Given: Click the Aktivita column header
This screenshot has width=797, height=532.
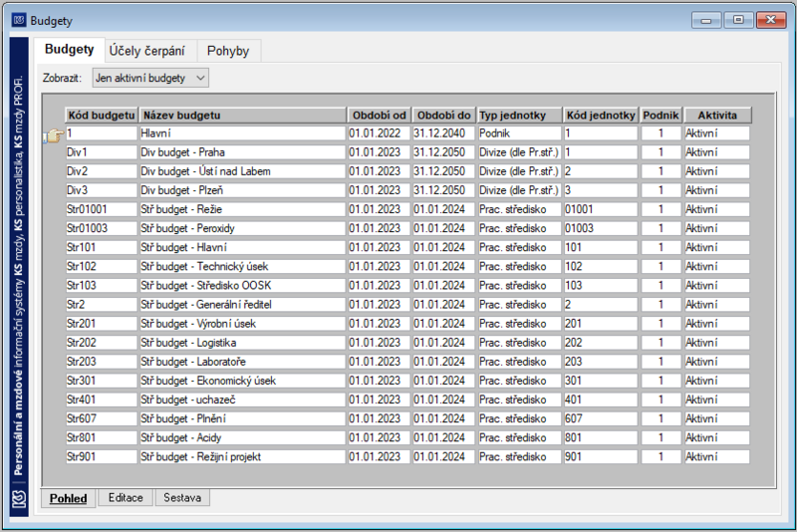Looking at the screenshot, I should point(717,116).
